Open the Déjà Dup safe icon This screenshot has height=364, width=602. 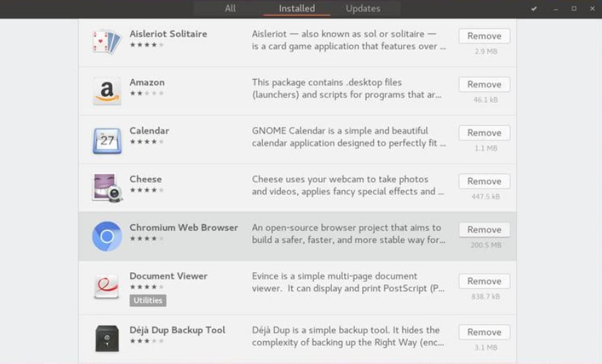107,338
